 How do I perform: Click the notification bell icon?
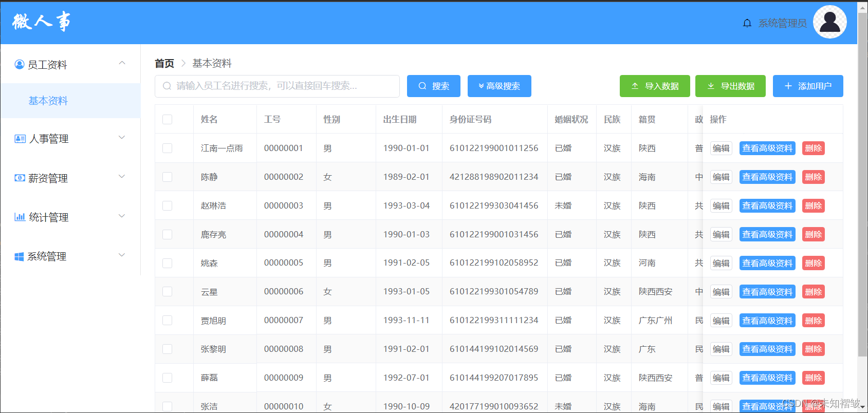(747, 23)
